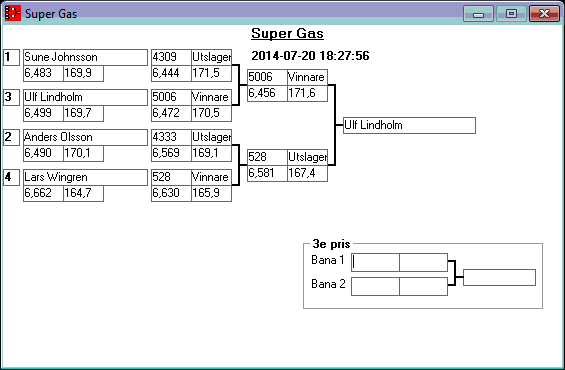This screenshot has width=565, height=370.
Task: Select the semifinal 528 Utslagen number cell
Action: tap(267, 157)
